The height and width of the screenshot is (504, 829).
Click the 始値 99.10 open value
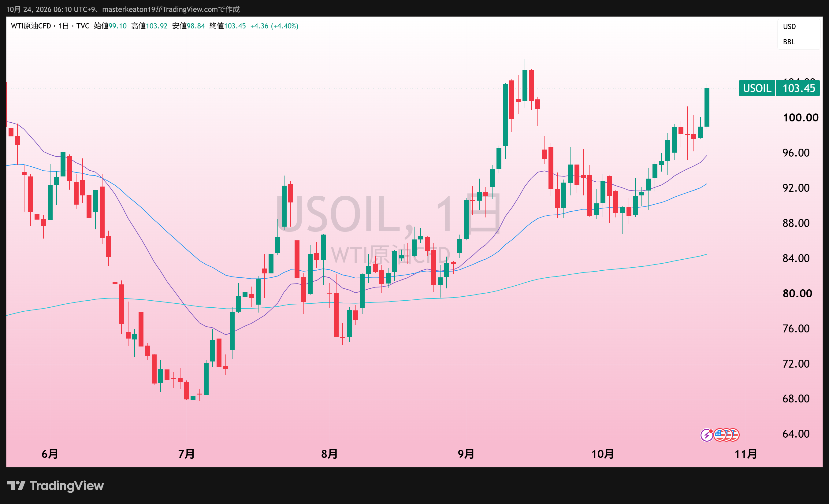[x=110, y=26]
